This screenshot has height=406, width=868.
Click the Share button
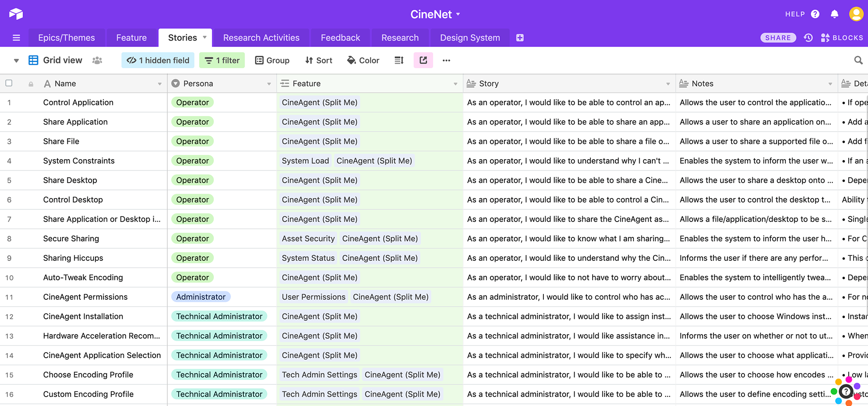click(x=778, y=38)
